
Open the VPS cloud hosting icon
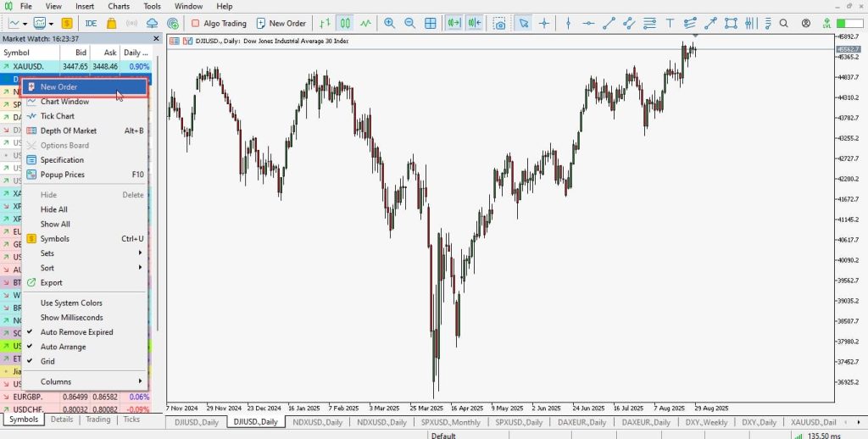[152, 23]
